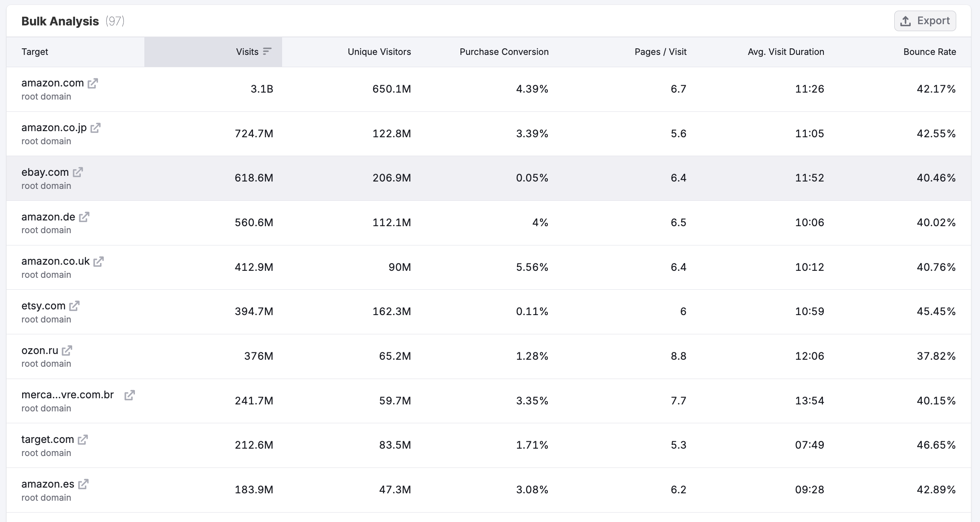Sort by Pages / Visit column
This screenshot has height=522, width=980.
(x=661, y=52)
